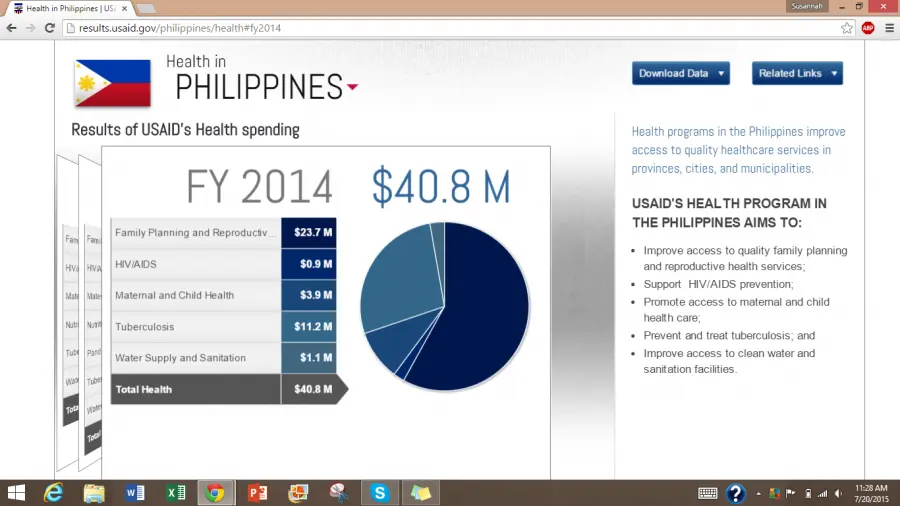Open the clock showing 11:28 AM
This screenshot has height=506, width=900.
point(871,493)
